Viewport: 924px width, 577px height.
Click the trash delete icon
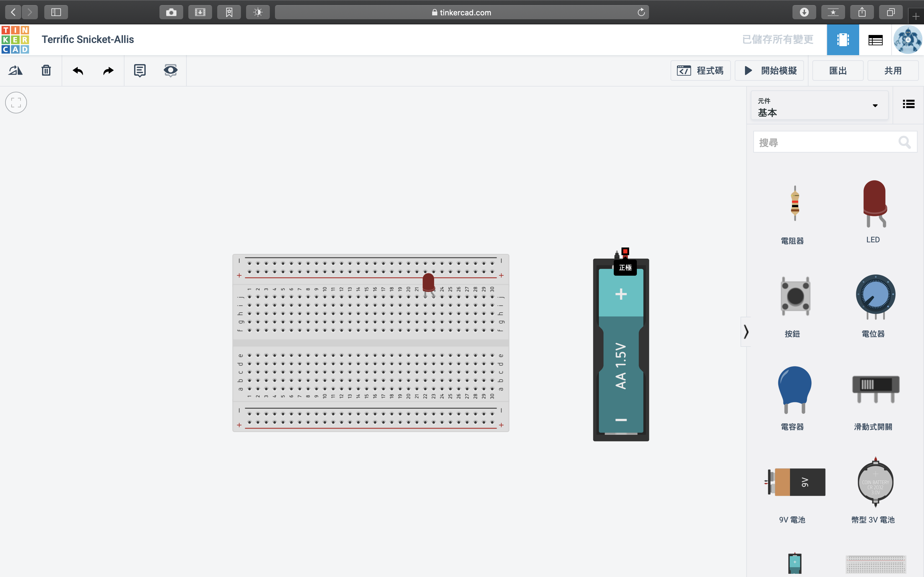pos(46,71)
